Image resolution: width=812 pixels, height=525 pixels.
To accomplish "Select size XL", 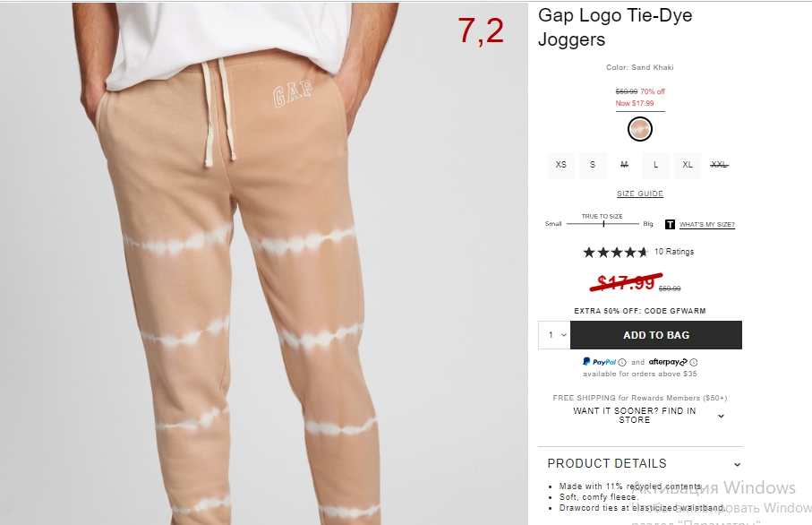I will pyautogui.click(x=688, y=165).
